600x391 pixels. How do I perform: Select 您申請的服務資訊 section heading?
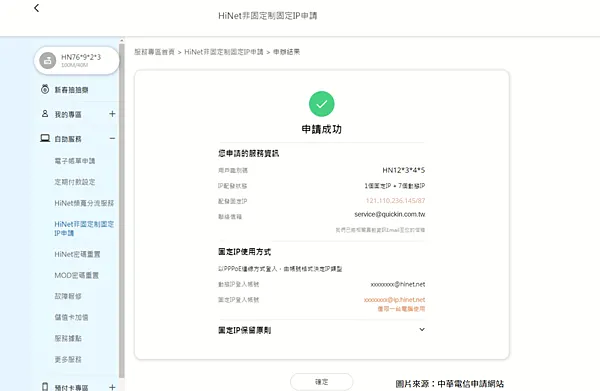(249, 153)
